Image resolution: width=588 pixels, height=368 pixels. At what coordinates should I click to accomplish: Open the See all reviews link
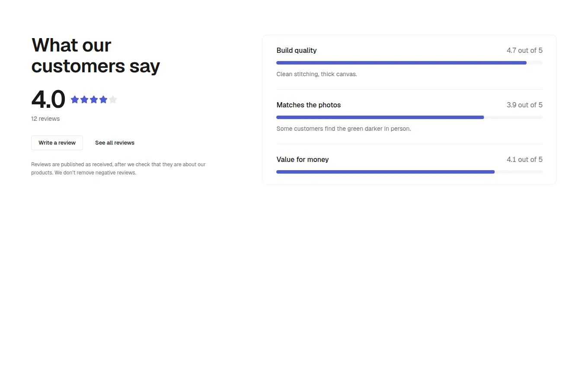(x=115, y=143)
